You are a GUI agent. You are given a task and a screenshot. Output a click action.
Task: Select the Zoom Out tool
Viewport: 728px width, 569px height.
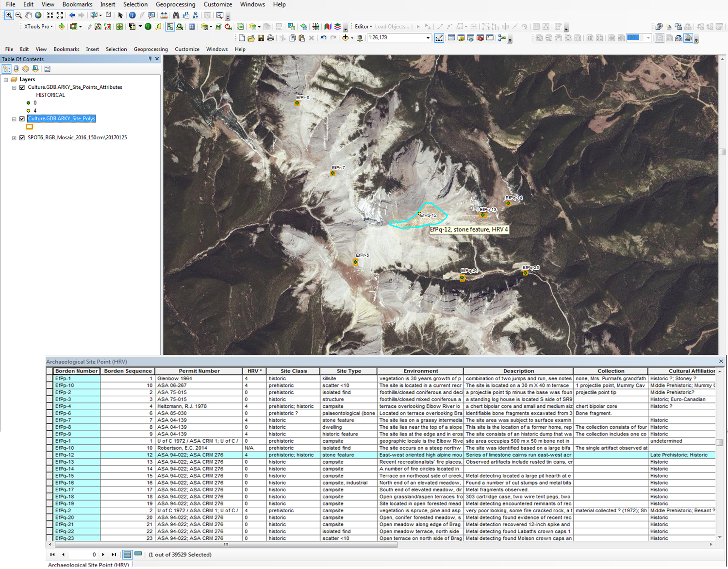pos(18,16)
